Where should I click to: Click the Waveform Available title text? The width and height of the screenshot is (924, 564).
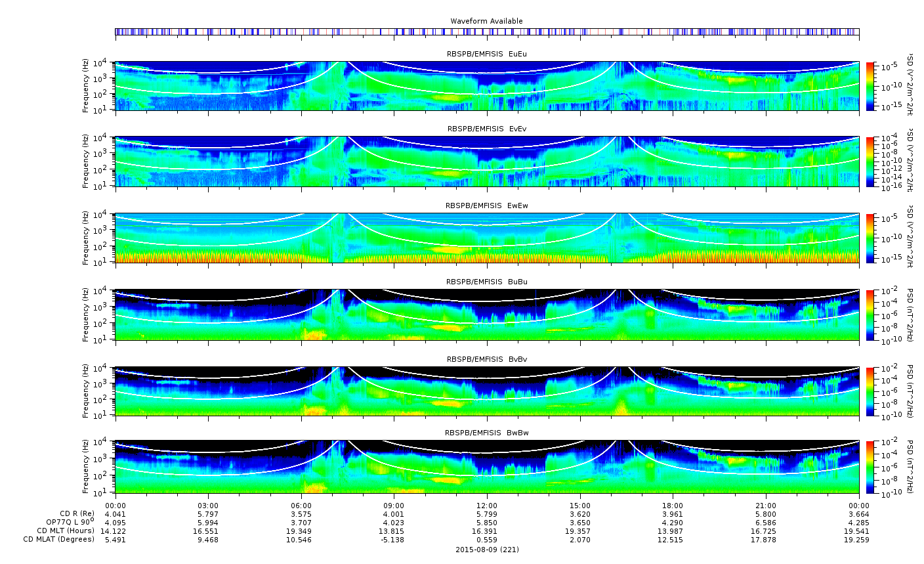486,21
